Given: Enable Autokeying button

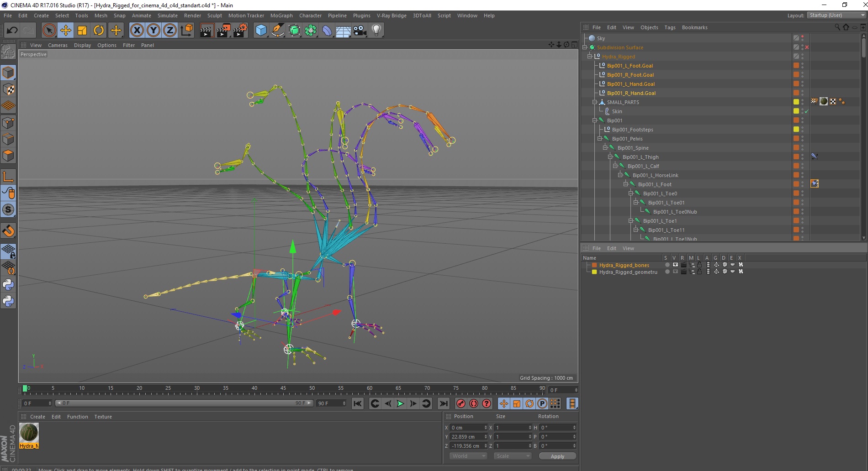Looking at the screenshot, I should (x=474, y=403).
